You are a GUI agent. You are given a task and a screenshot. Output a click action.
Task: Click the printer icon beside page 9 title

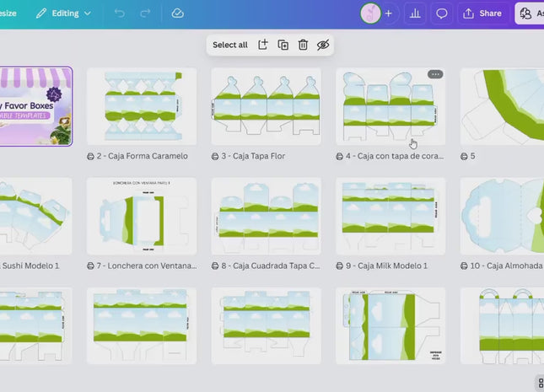click(x=340, y=266)
